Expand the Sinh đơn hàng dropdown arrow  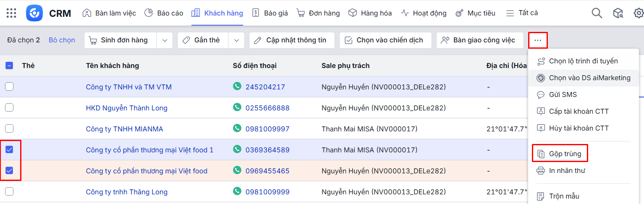(165, 40)
